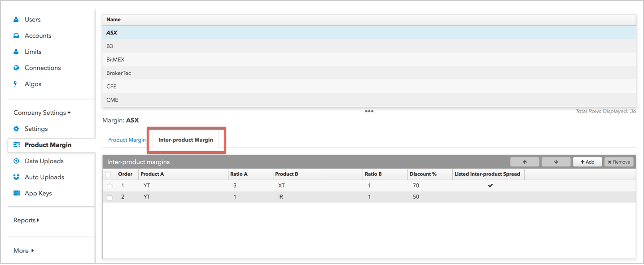Click the three-dot grid resize handle
Image resolution: width=644 pixels, height=265 pixels.
pos(369,111)
